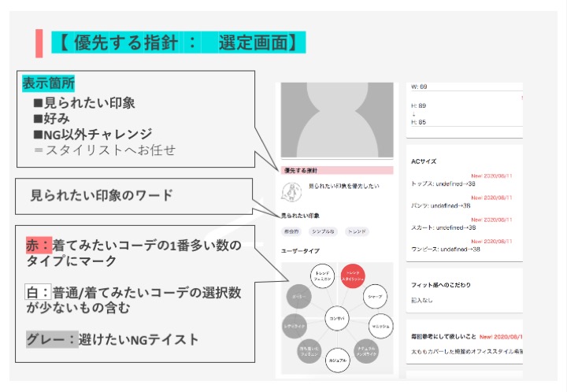The image size is (567, 392).
Task: Click the gray 落ち着いたフェミニン circle
Action: click(309, 351)
